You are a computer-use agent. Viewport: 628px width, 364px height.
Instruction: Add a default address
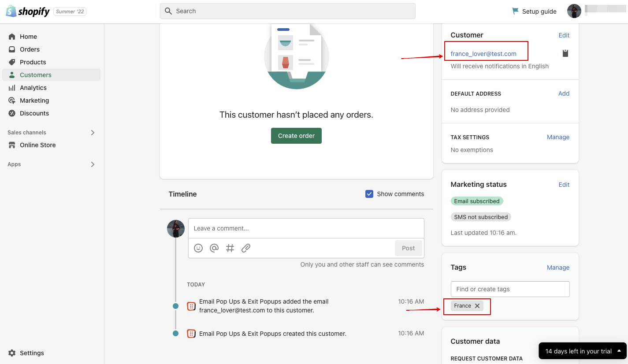(564, 93)
